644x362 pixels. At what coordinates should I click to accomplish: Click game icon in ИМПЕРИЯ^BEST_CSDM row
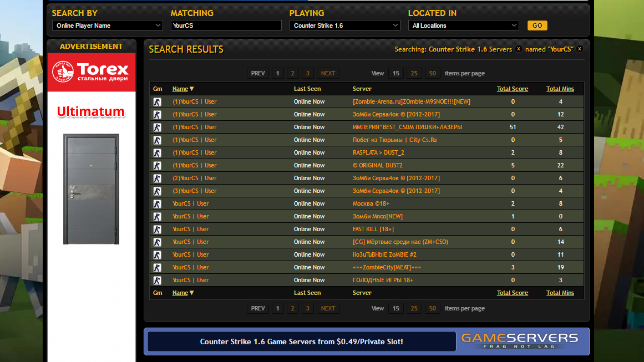158,128
